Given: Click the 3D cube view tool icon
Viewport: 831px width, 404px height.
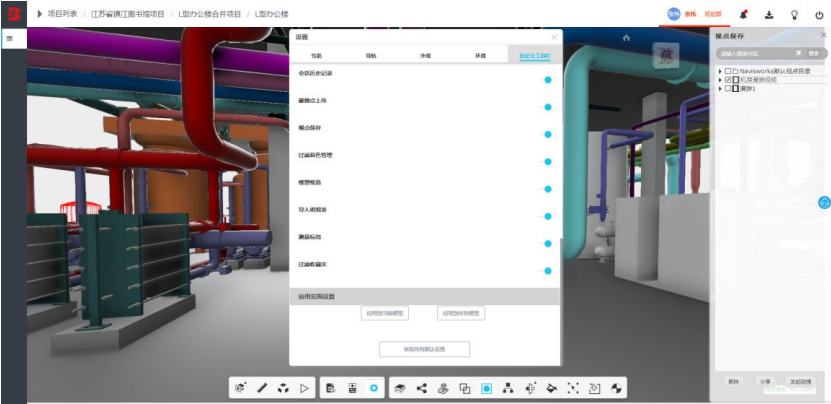Looking at the screenshot, I should coord(241,388).
